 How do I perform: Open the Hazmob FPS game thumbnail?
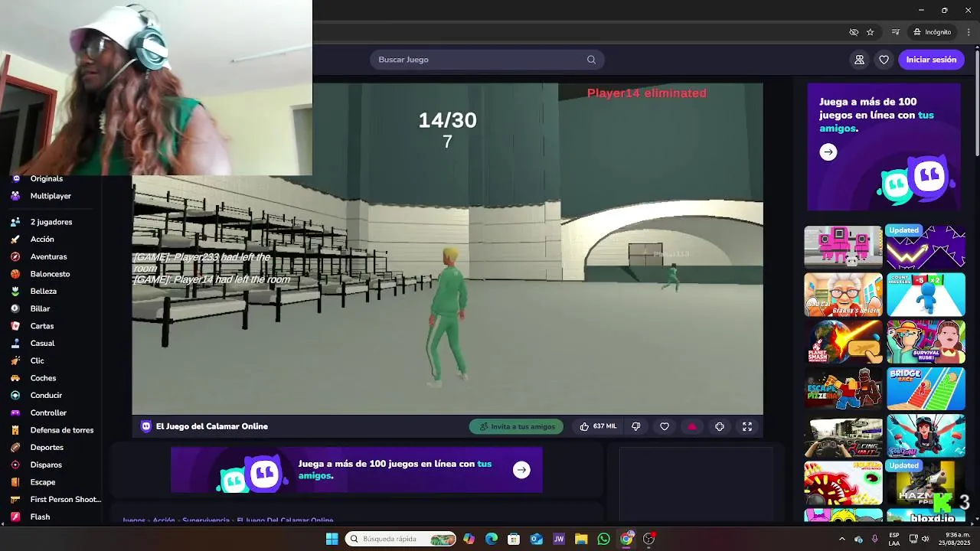(926, 482)
